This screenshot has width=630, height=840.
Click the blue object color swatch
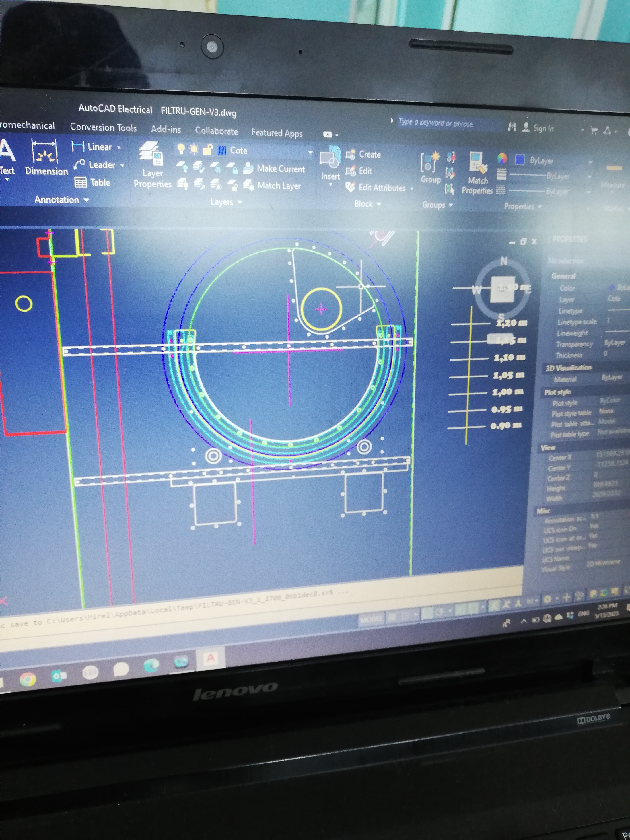(520, 160)
